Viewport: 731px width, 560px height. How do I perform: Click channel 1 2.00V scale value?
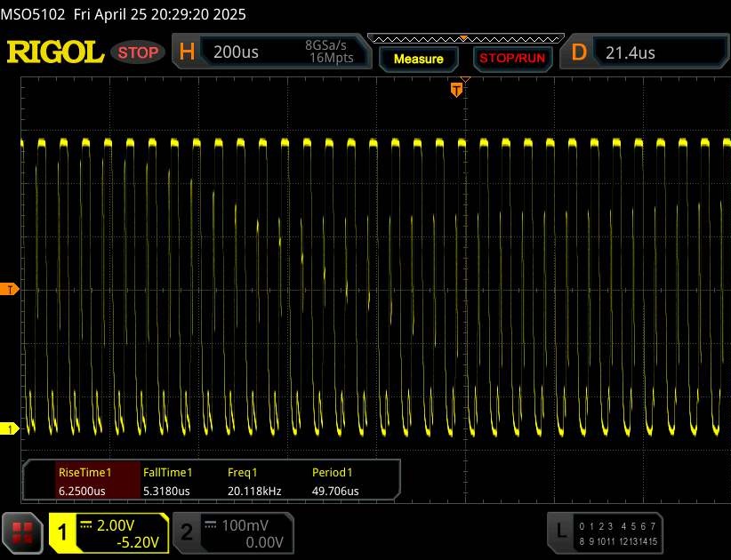click(x=116, y=525)
